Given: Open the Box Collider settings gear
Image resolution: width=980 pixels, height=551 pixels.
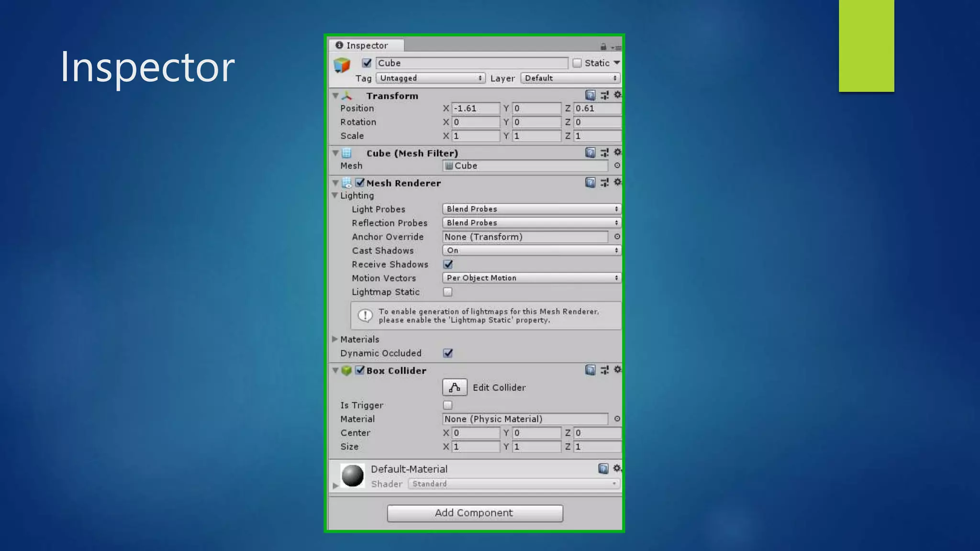Looking at the screenshot, I should [617, 369].
